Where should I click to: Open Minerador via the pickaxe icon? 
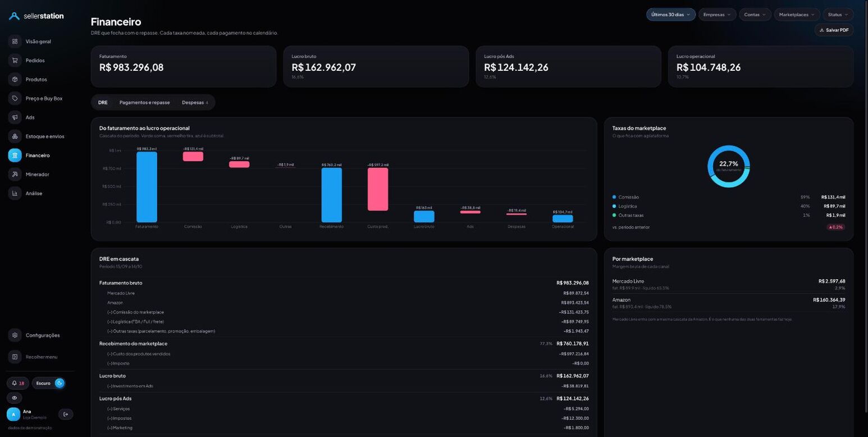(x=15, y=175)
